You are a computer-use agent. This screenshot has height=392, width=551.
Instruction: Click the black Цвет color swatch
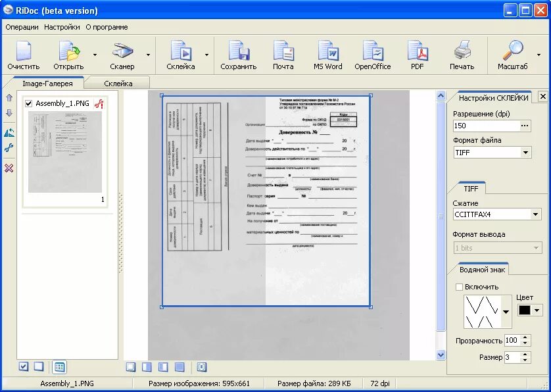[525, 310]
